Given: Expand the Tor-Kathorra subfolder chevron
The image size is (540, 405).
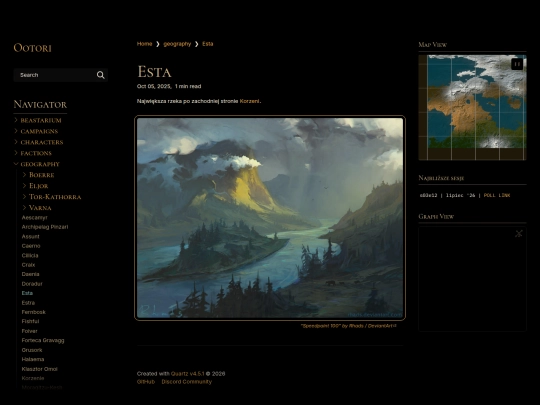Looking at the screenshot, I should 24,197.
